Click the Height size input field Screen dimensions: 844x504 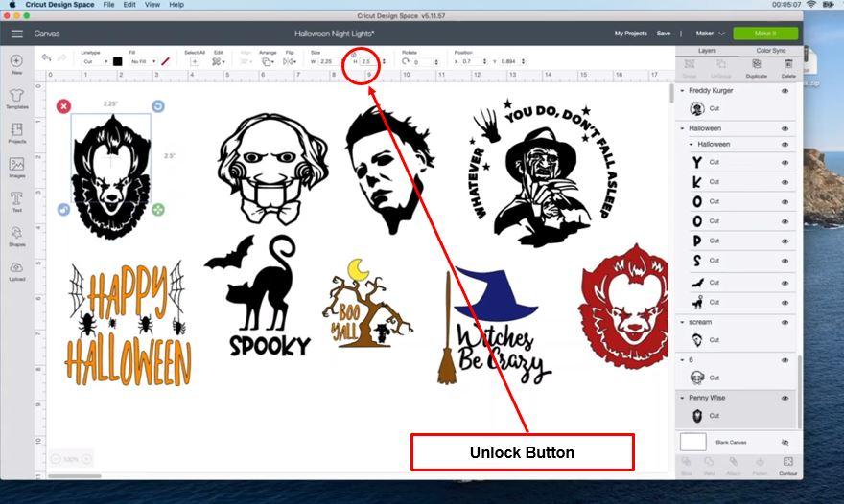[x=368, y=62]
